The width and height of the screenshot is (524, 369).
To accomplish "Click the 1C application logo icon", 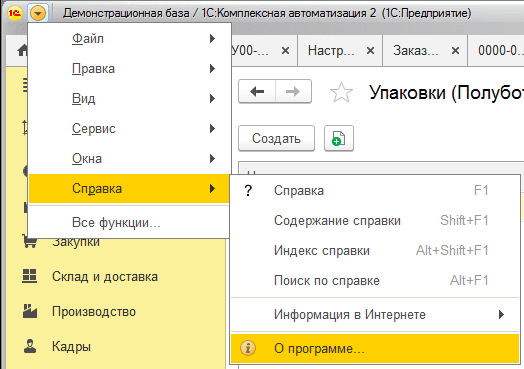I will click(15, 13).
